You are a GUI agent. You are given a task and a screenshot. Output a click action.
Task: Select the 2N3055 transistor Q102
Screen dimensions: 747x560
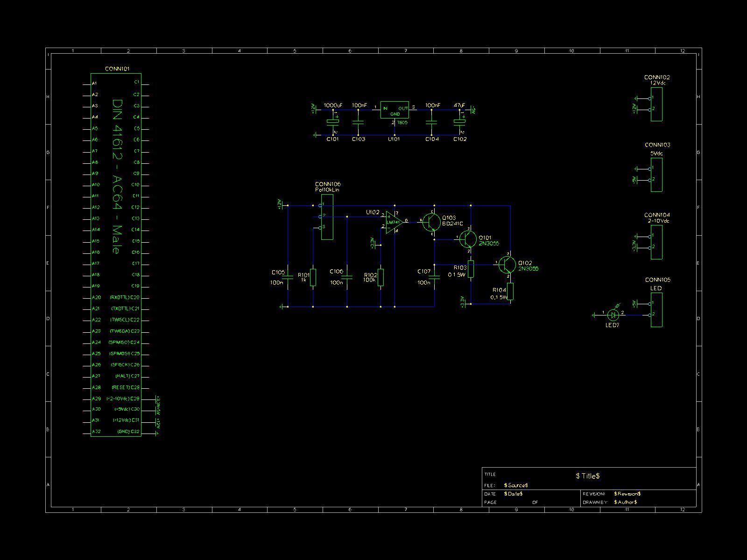pos(507,265)
